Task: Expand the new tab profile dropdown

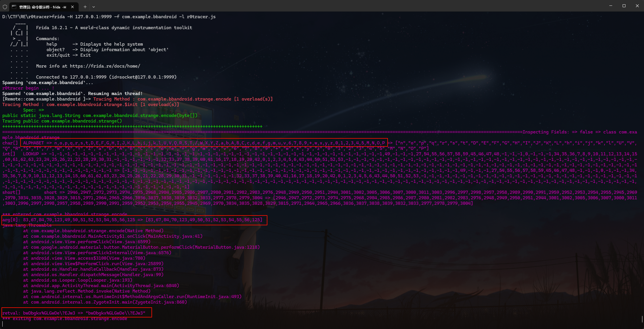Action: pyautogui.click(x=94, y=7)
